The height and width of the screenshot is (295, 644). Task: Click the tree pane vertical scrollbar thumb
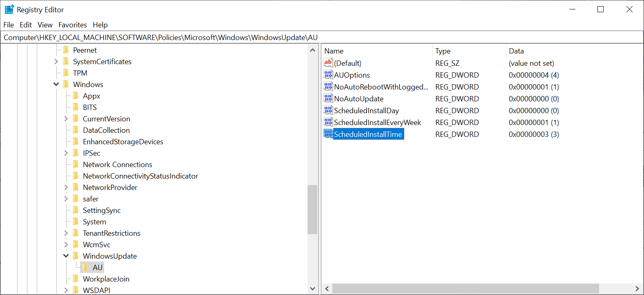point(312,210)
